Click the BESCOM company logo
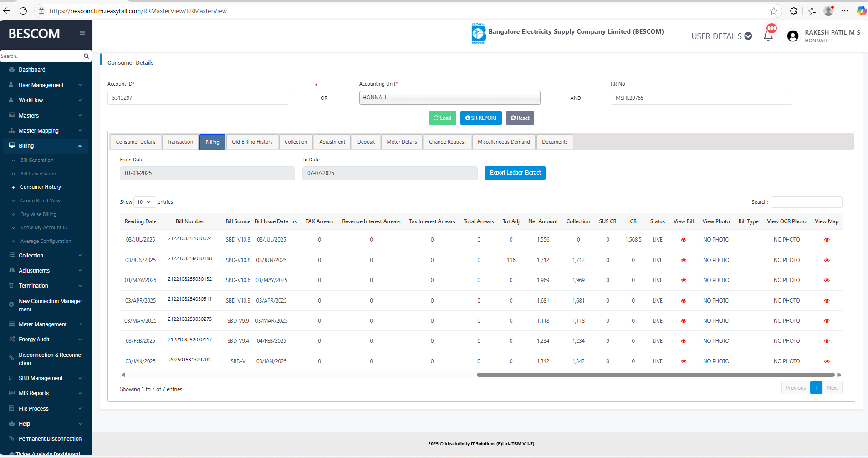Screen dimensions: 868x458 (479, 33)
